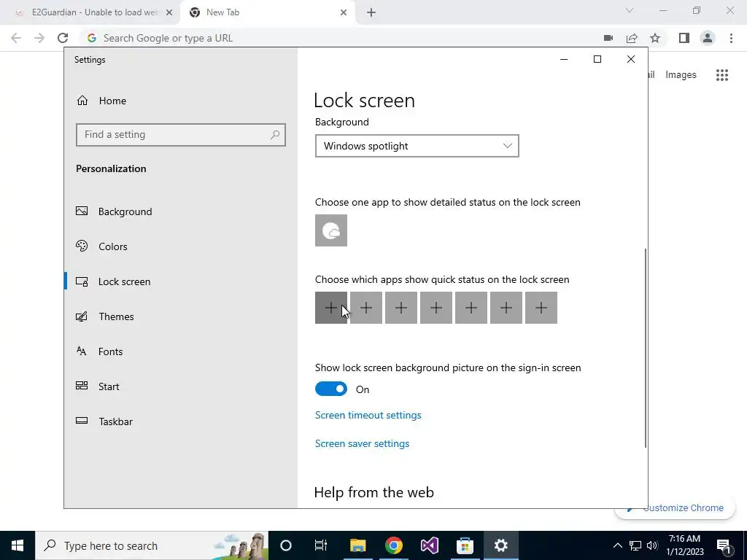Add app to fifth quick status slot
Viewport: 747px width, 560px height.
(471, 308)
